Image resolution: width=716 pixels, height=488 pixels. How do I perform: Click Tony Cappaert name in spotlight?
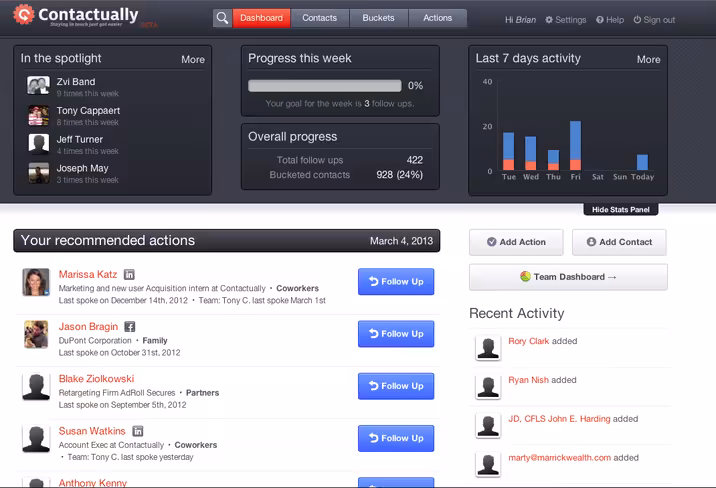[88, 110]
